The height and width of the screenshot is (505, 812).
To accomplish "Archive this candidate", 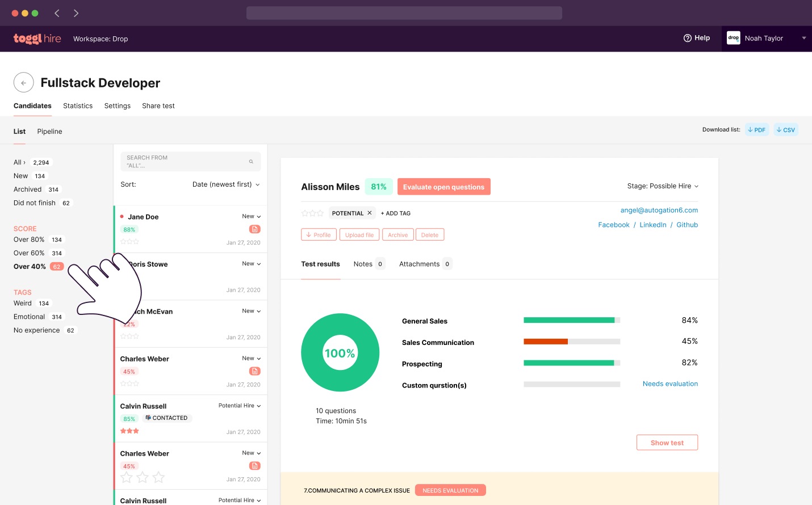I will 398,235.
